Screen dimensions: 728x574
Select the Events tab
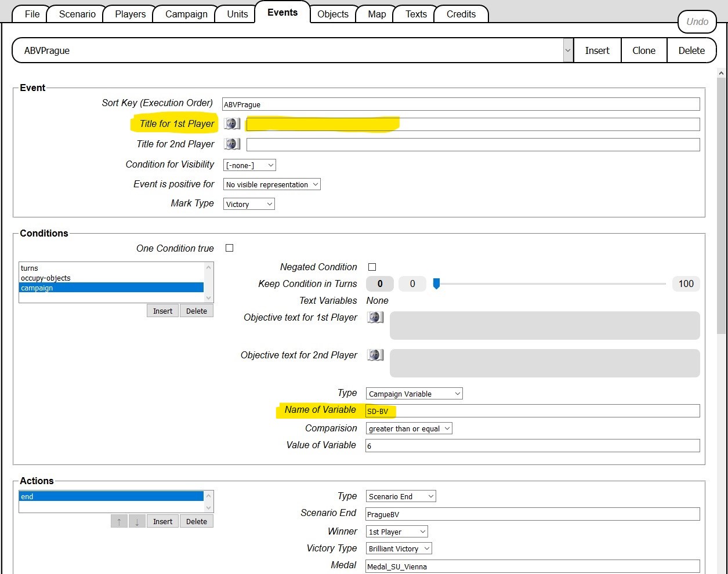pos(282,12)
